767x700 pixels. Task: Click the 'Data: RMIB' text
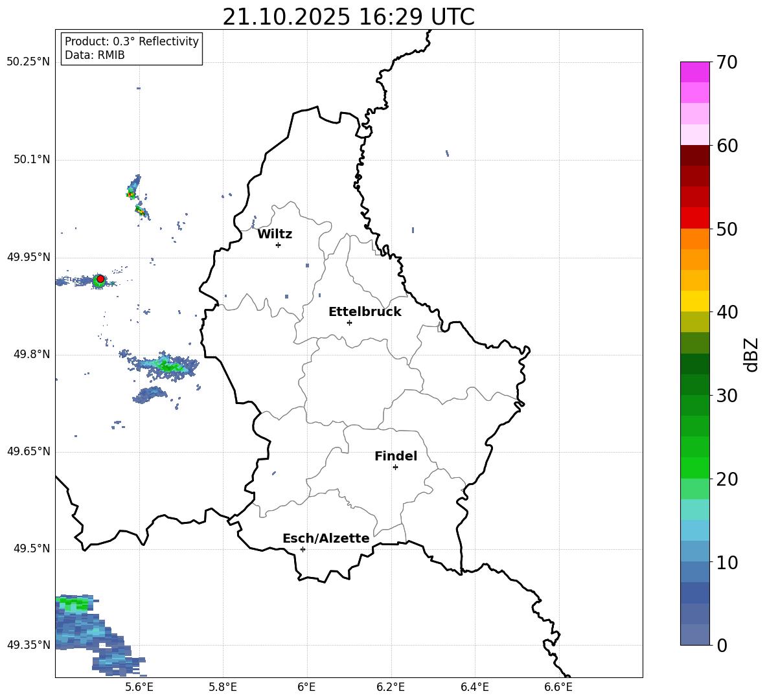(x=95, y=55)
